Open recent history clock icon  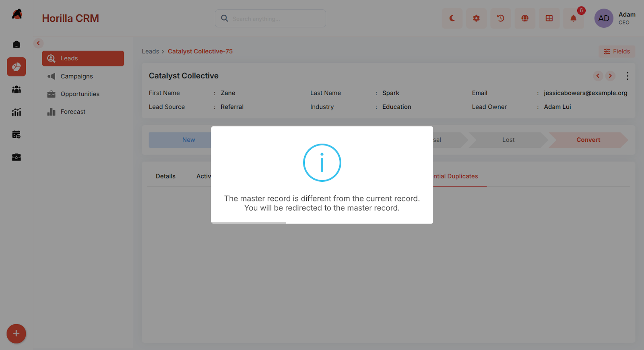coord(501,19)
